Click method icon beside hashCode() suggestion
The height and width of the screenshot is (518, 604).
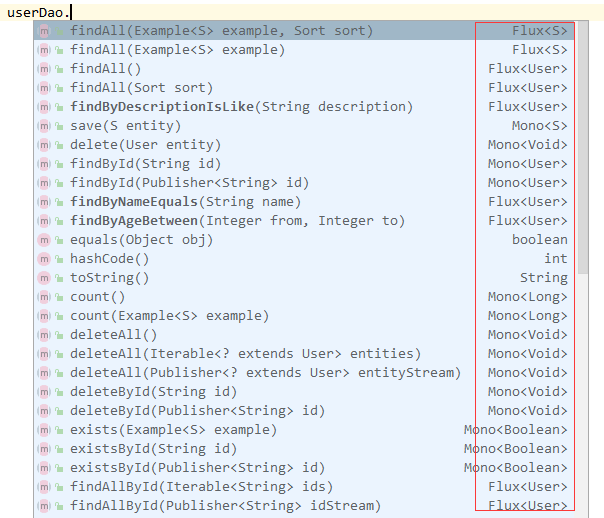(x=44, y=259)
